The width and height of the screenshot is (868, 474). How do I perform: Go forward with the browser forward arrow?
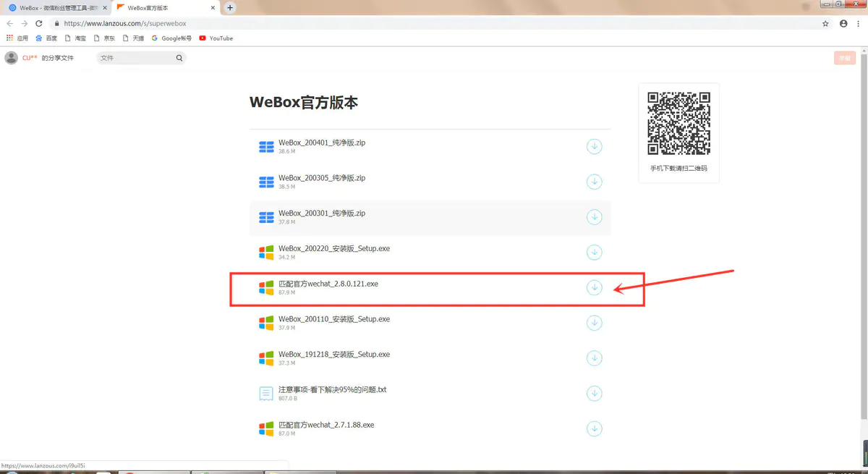pyautogui.click(x=24, y=23)
